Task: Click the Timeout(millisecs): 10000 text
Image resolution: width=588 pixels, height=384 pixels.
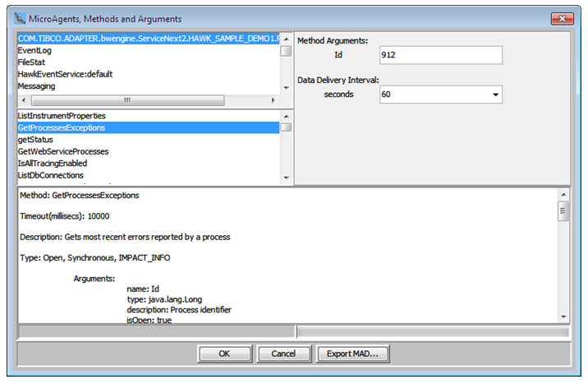Action: click(x=65, y=216)
